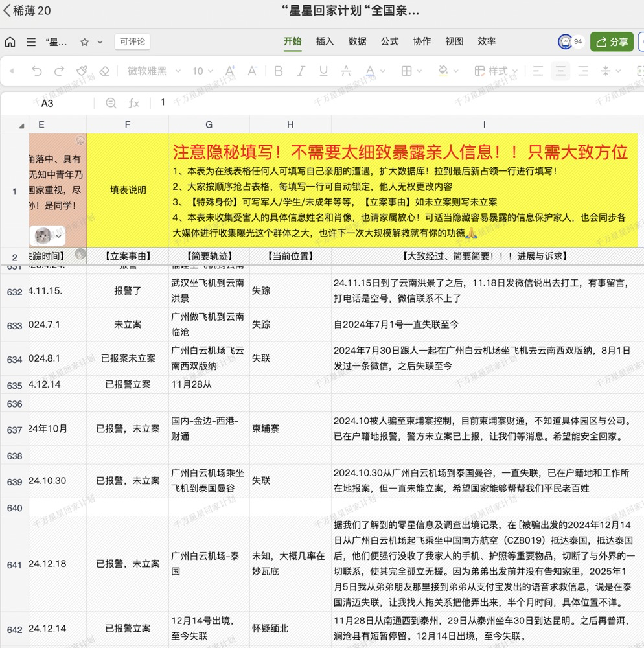The width and height of the screenshot is (644, 648).
Task: Select the cell 已报案未立案
Action: point(128,358)
